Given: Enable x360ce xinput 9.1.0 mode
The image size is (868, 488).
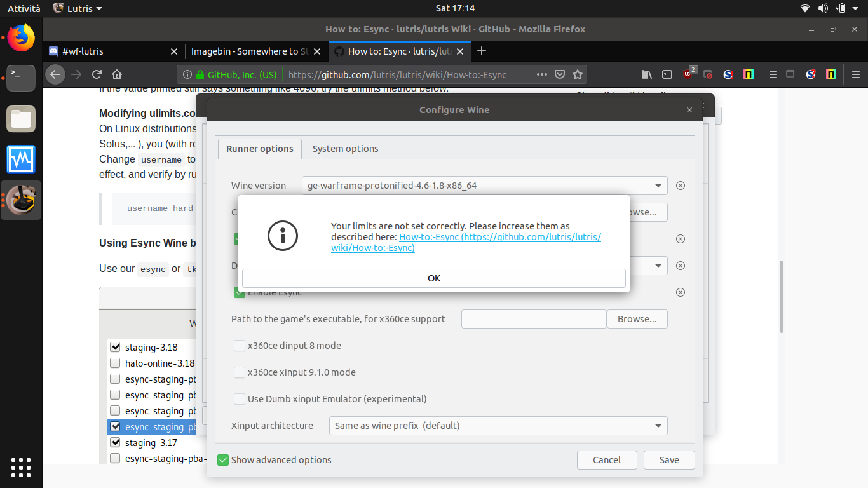Looking at the screenshot, I should pos(240,372).
